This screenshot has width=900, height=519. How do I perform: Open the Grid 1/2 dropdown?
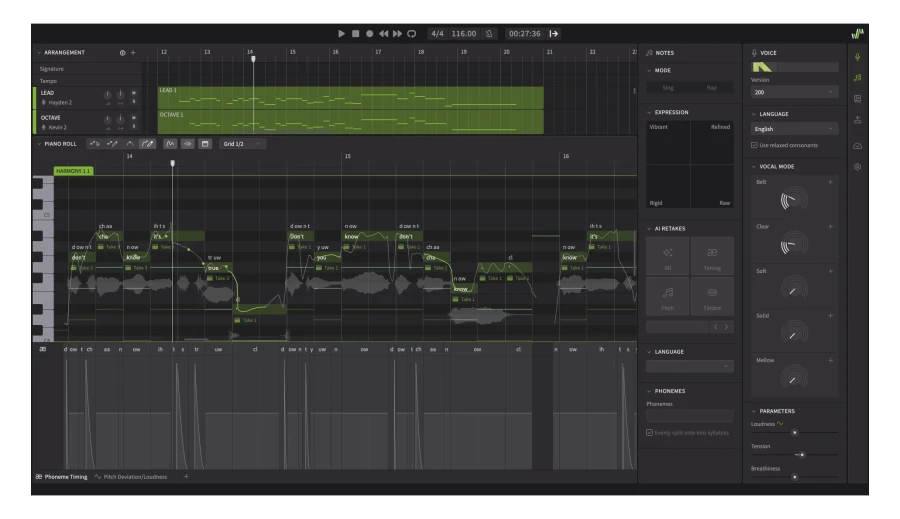click(x=242, y=144)
